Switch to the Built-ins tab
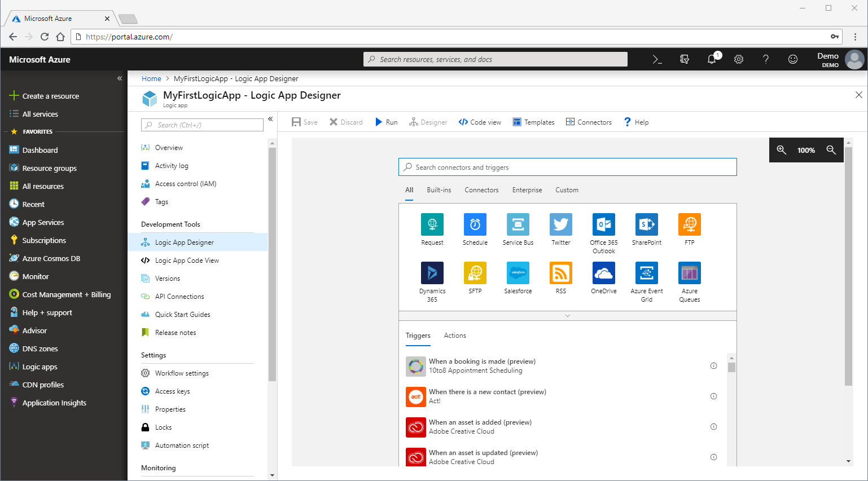This screenshot has height=481, width=868. coord(439,190)
